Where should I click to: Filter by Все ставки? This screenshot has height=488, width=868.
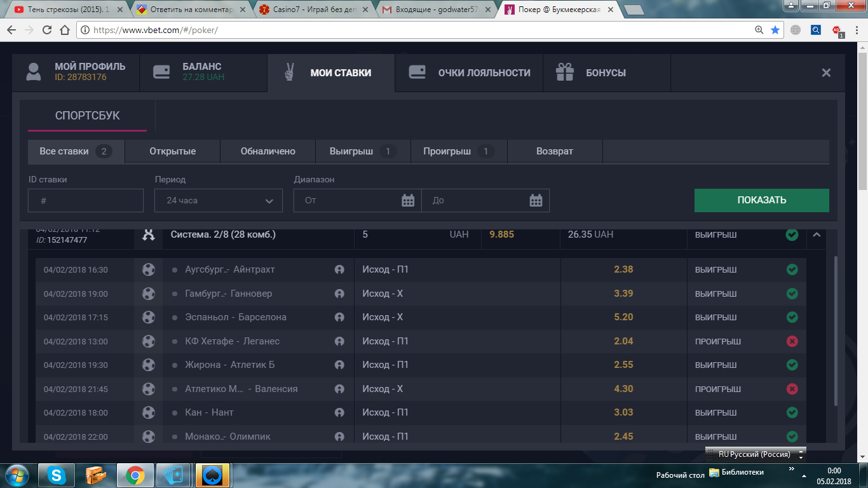(x=76, y=151)
